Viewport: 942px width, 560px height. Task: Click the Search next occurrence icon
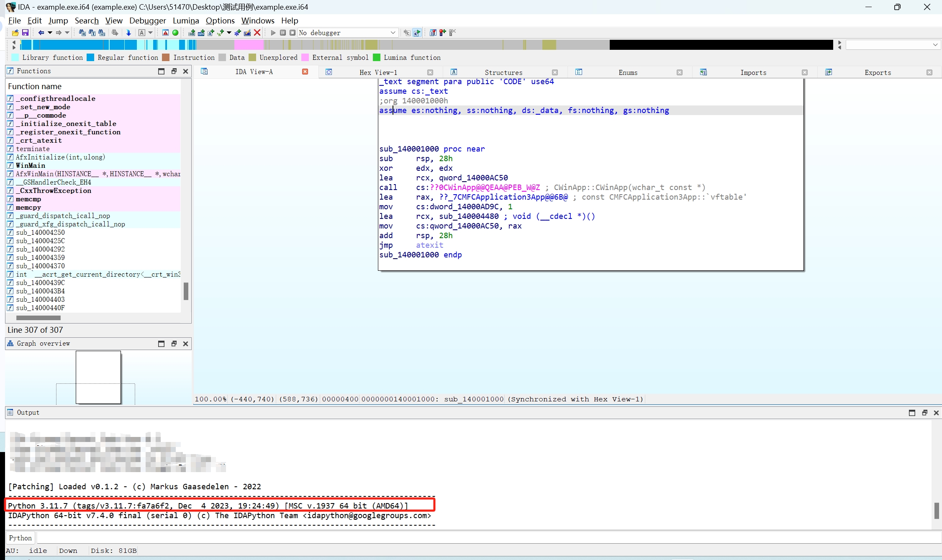[x=115, y=33]
